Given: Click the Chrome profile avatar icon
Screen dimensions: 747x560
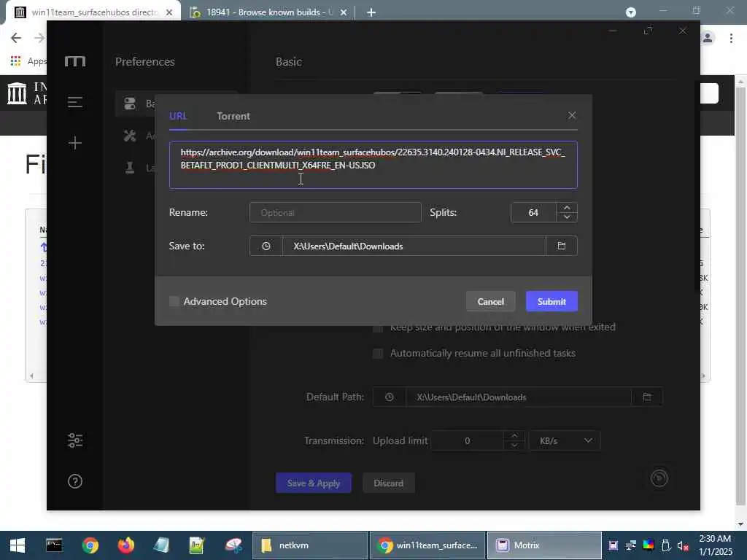Looking at the screenshot, I should coord(708,38).
